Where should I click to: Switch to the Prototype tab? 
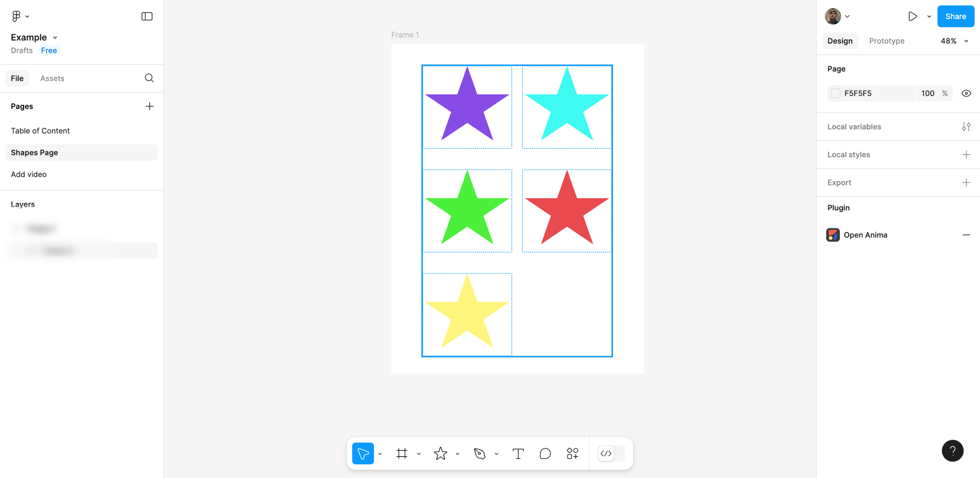887,41
